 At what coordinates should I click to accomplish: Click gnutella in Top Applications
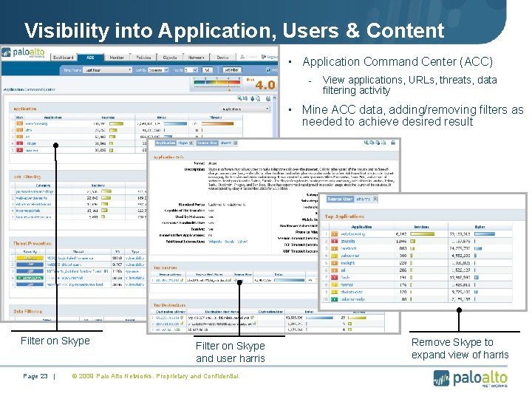347,241
